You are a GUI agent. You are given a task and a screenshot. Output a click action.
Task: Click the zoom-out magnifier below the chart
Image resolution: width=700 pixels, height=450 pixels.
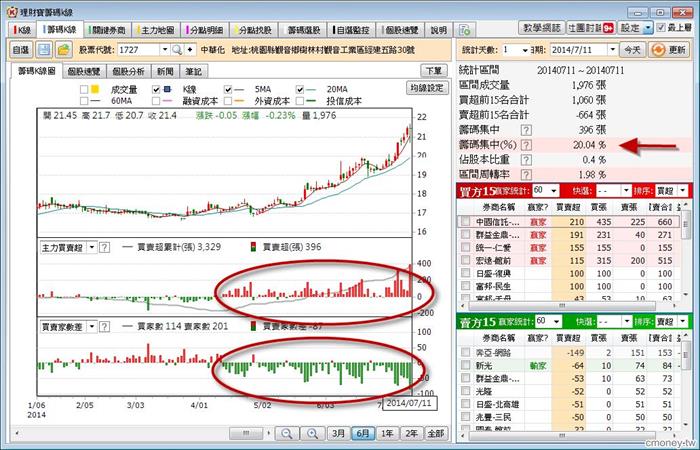tap(287, 433)
